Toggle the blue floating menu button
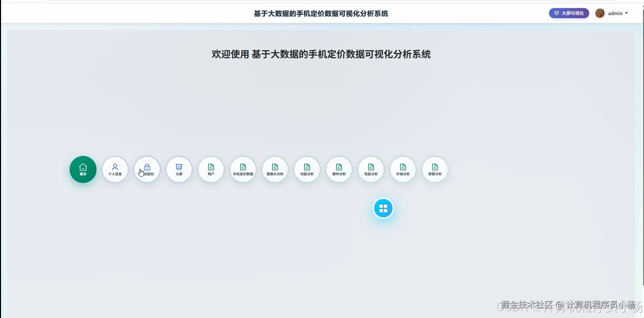This screenshot has width=644, height=318. [383, 208]
